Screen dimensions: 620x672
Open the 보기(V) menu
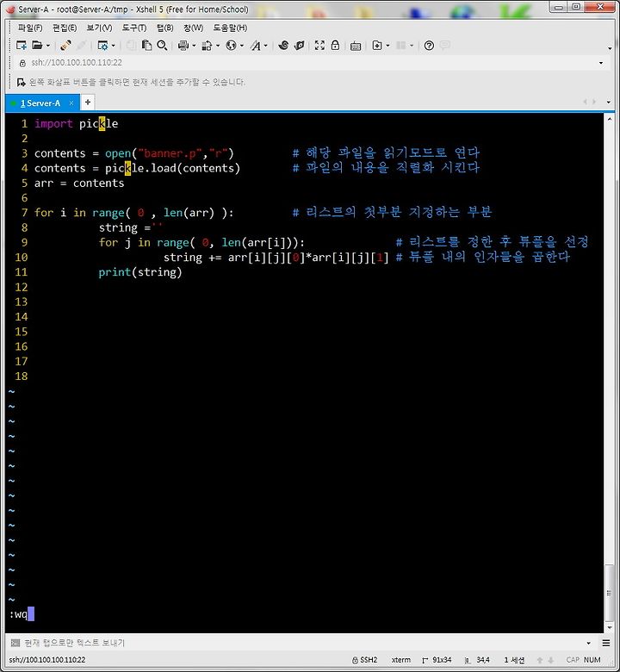99,28
